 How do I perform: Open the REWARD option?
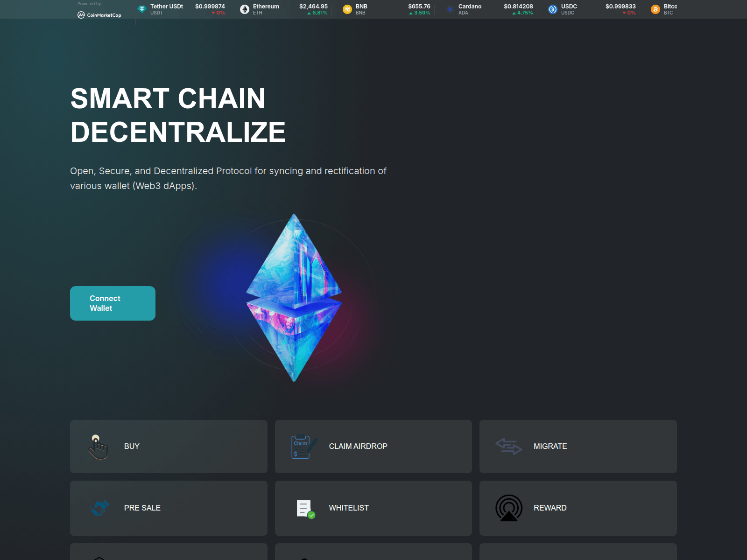pos(550,508)
